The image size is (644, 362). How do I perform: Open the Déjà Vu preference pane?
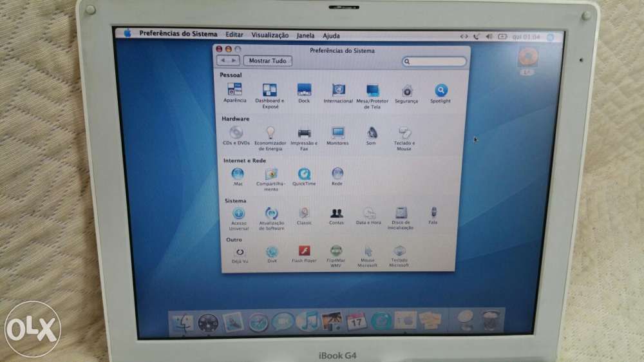tap(240, 255)
